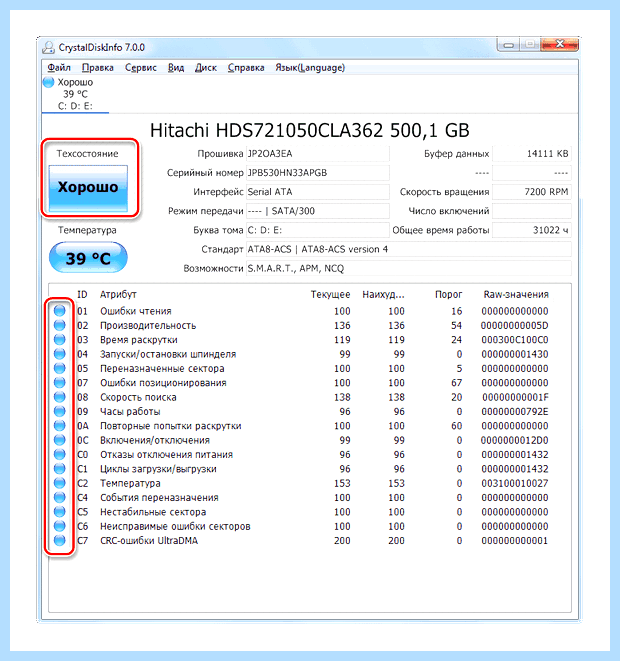Screen dimensions: 620x661
Task: Click the Текущее column header
Action: click(330, 294)
